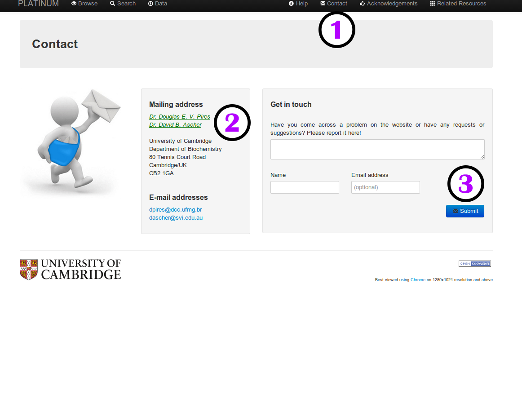Screen dimensions: 522x420
Task: Click the Open Knowledge badge
Action: (474, 264)
